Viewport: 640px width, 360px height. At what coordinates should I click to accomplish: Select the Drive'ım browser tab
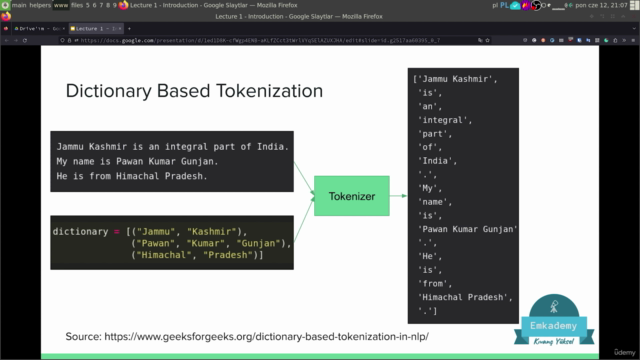pos(40,29)
